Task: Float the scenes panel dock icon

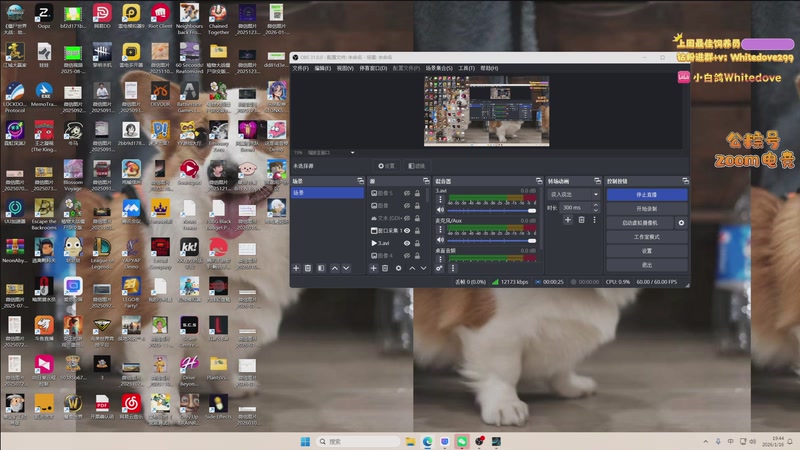Action: coord(361,181)
